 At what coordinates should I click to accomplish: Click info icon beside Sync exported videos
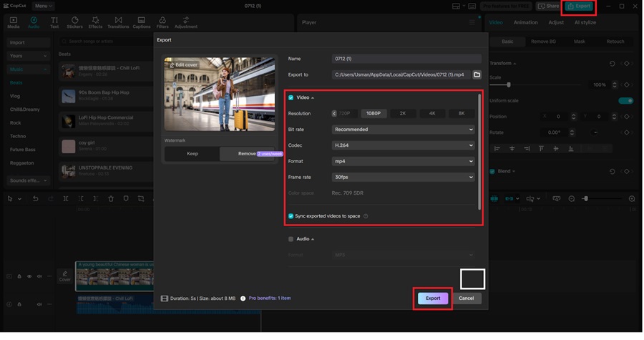(366, 216)
